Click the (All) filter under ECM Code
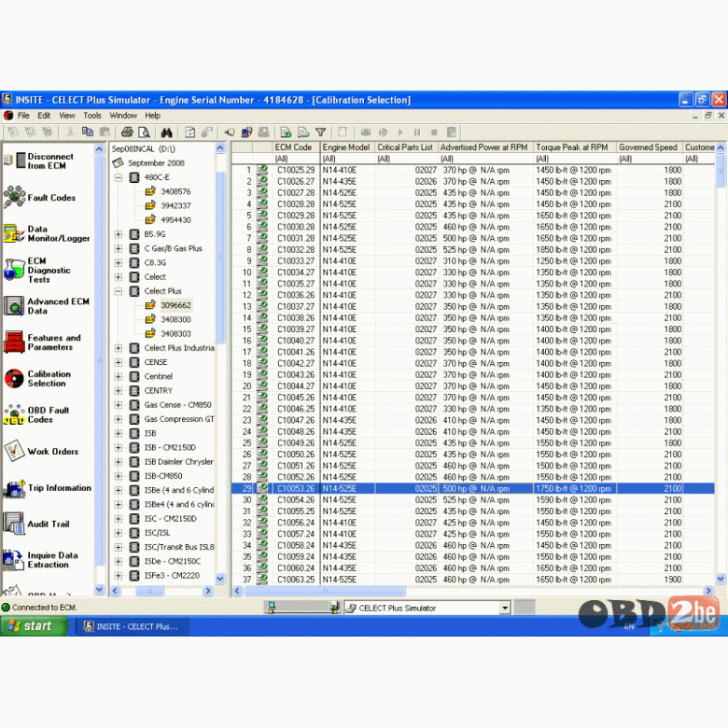This screenshot has height=728, width=728. [296, 159]
